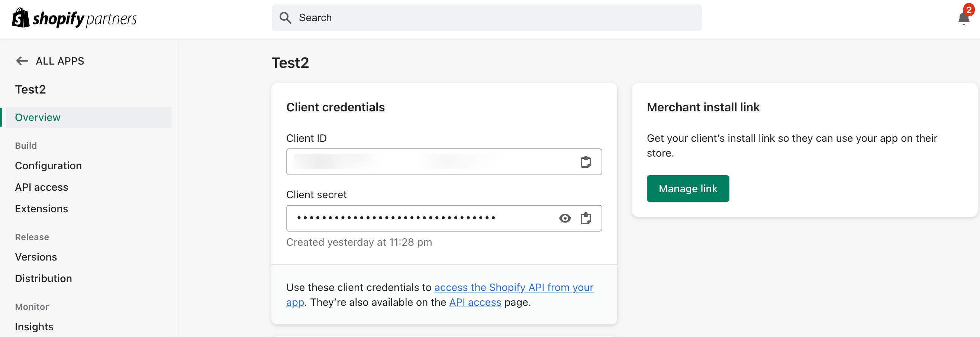Copy the Client ID to clipboard
Screen dimensions: 980x337
[585, 162]
